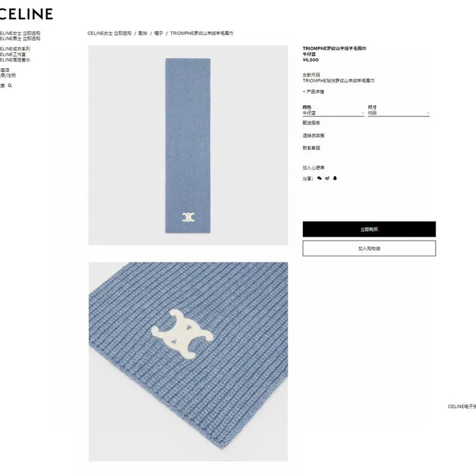The width and height of the screenshot is (476, 476).
Task: Expand the 配送服务 delivery service section
Action: click(x=311, y=123)
